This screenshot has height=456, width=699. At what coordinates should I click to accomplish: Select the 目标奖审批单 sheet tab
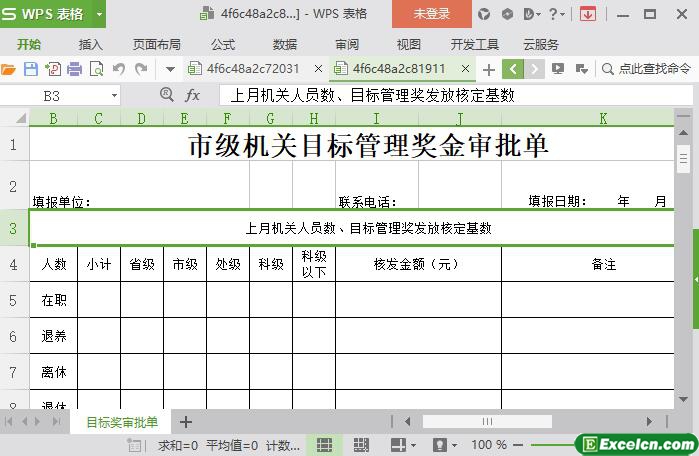click(x=121, y=422)
